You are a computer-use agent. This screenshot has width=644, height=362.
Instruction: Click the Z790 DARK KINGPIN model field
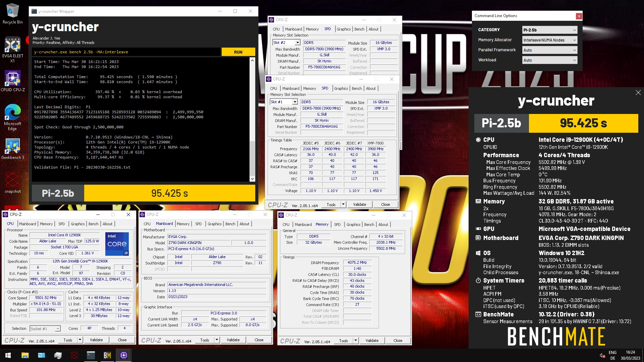[199, 243]
